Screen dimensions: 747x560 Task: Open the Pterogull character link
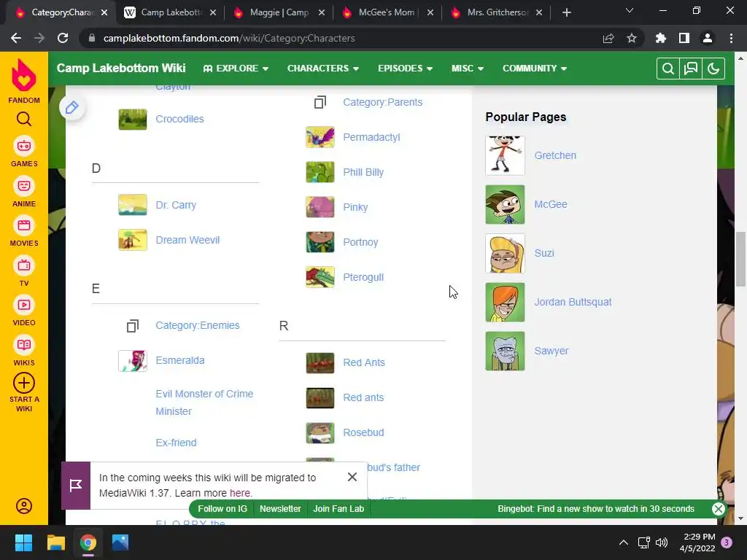pos(363,277)
